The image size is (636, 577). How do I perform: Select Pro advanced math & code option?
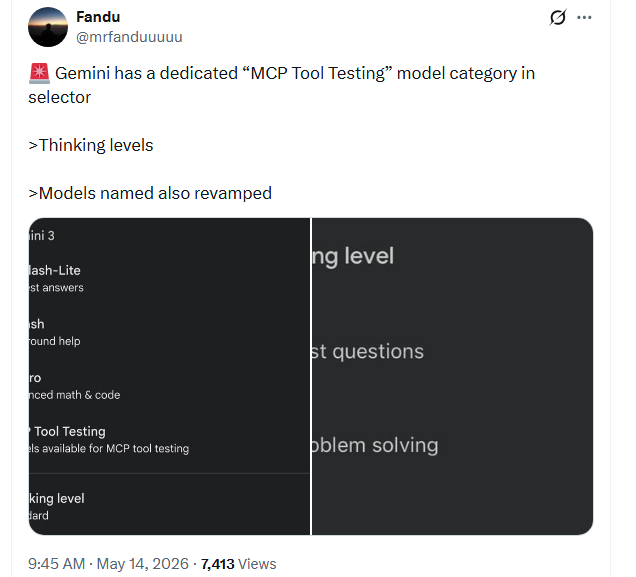coord(75,386)
